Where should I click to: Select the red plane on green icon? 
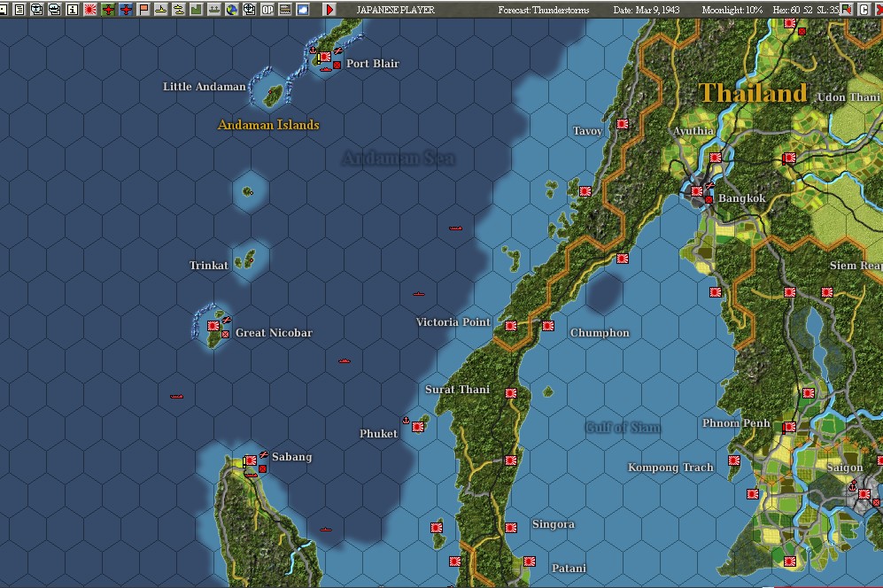click(x=108, y=10)
